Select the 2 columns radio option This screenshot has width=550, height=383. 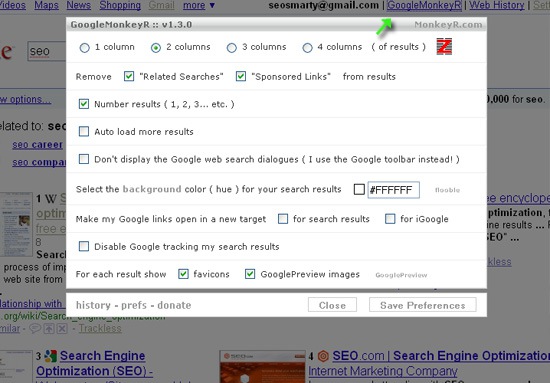(156, 48)
